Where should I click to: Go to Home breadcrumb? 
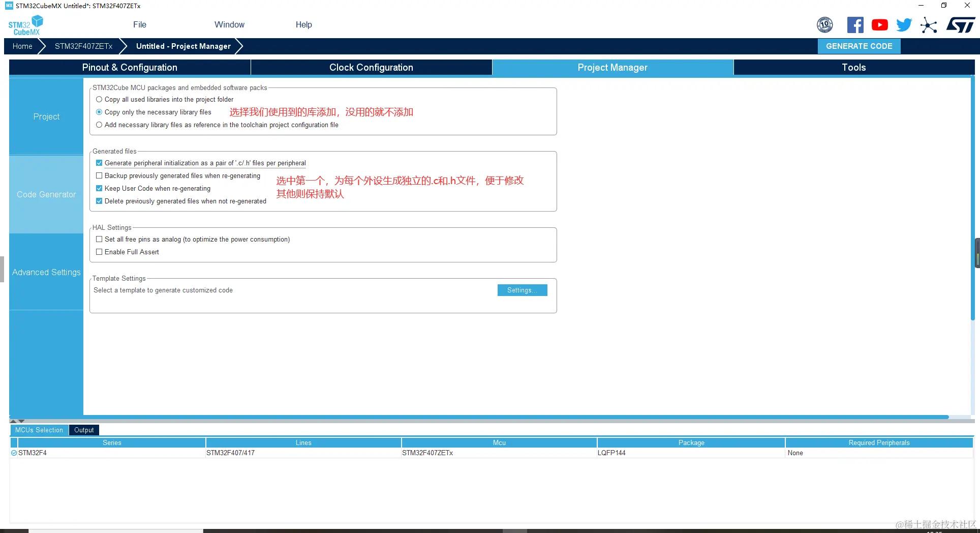pyautogui.click(x=22, y=46)
